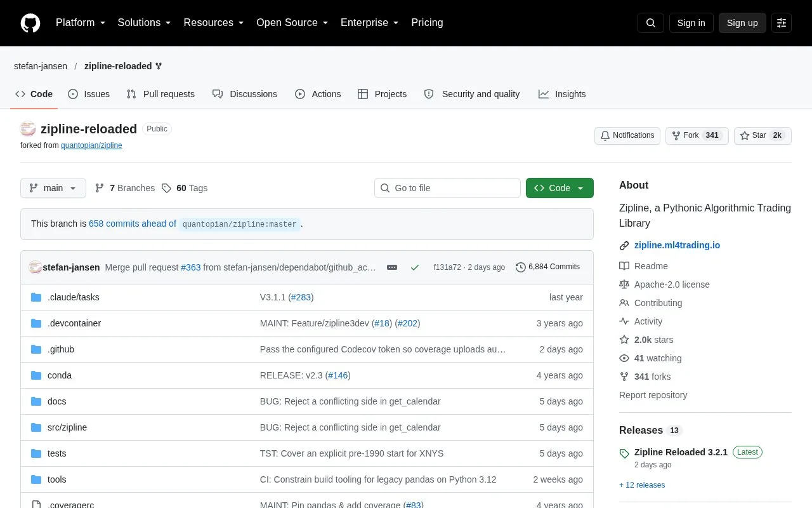Image resolution: width=812 pixels, height=508 pixels.
Task: Click stefan-jansen avatar in commit row
Action: pos(36,267)
